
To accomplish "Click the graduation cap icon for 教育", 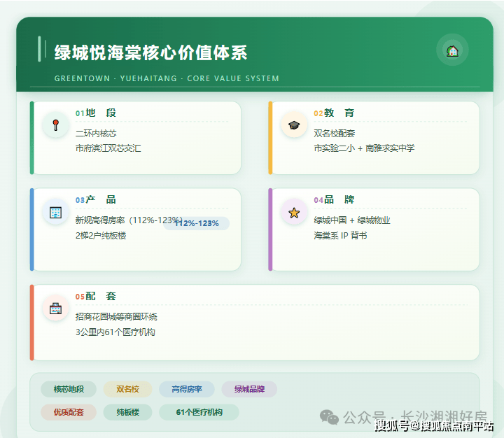I will [x=294, y=125].
